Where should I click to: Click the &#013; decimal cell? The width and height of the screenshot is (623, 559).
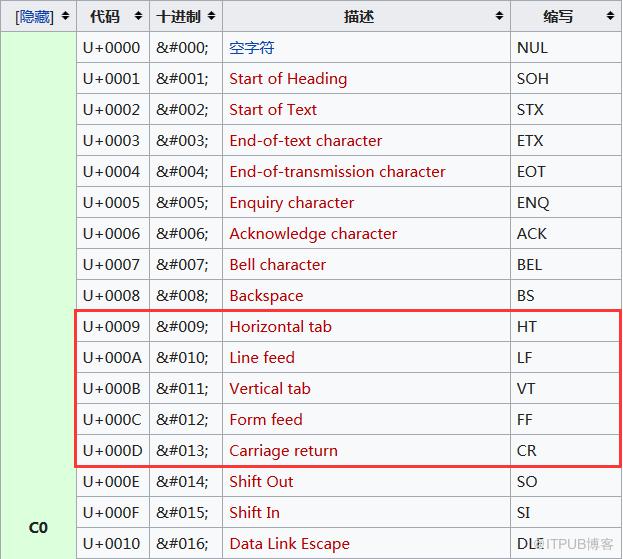tap(186, 451)
